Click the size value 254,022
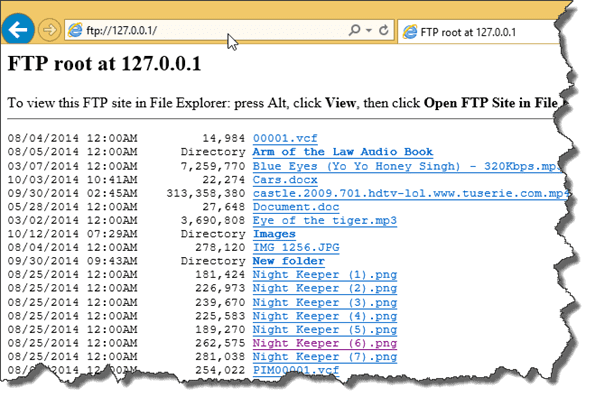The height and width of the screenshot is (406, 595). click(x=220, y=370)
